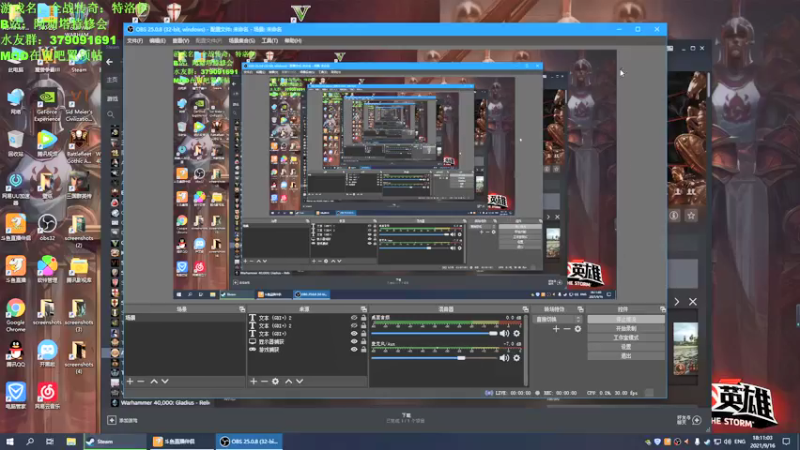
Task: Open GeForce Experience desktop icon
Action: click(47, 106)
